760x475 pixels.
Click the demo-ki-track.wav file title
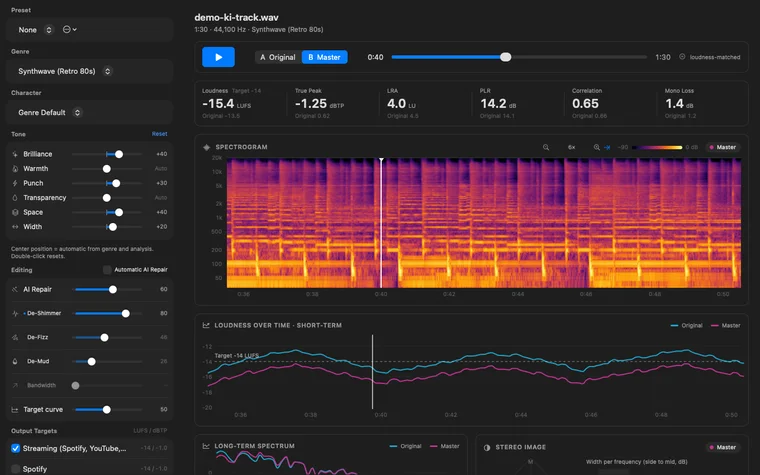(x=237, y=17)
